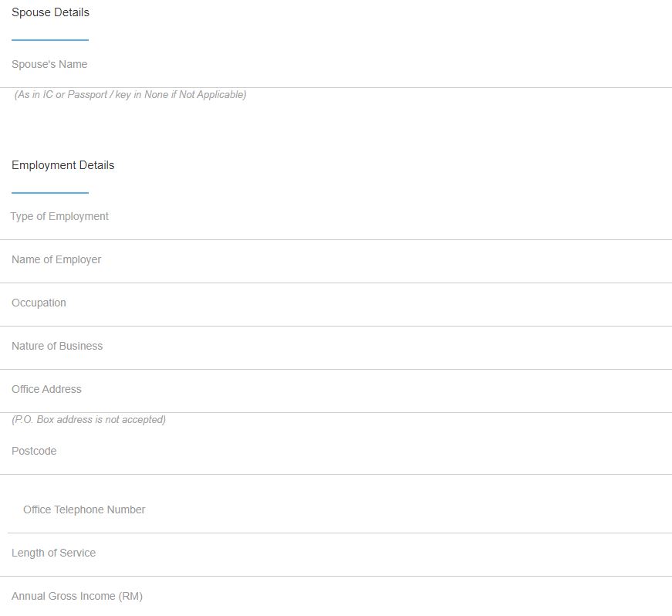Click the Spouse Details section heading
This screenshot has width=672, height=616.
[50, 12]
